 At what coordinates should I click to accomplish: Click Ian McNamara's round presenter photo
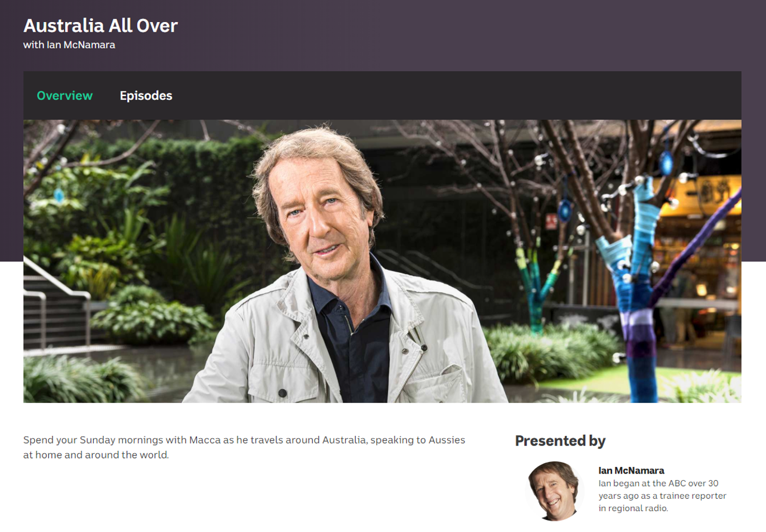(x=553, y=491)
